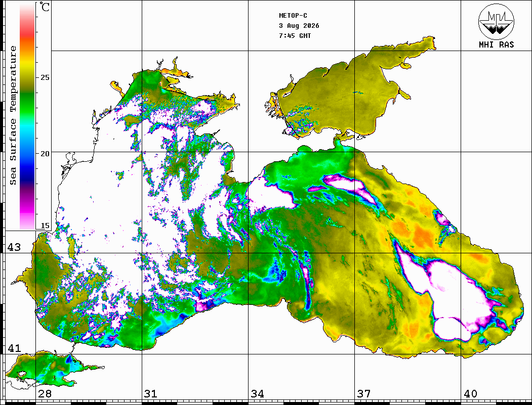Click the Sea of Marmara region
532x405 pixels.
[x=48, y=370]
